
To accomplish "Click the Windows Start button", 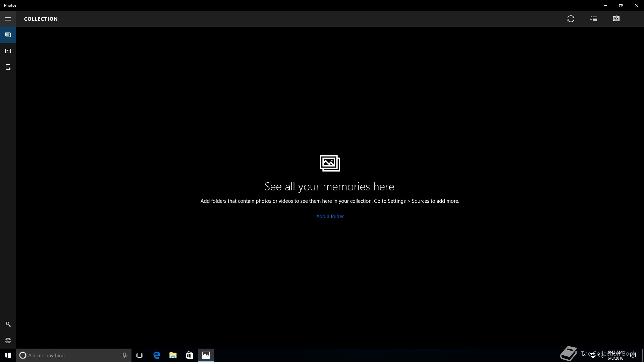I will (8, 355).
